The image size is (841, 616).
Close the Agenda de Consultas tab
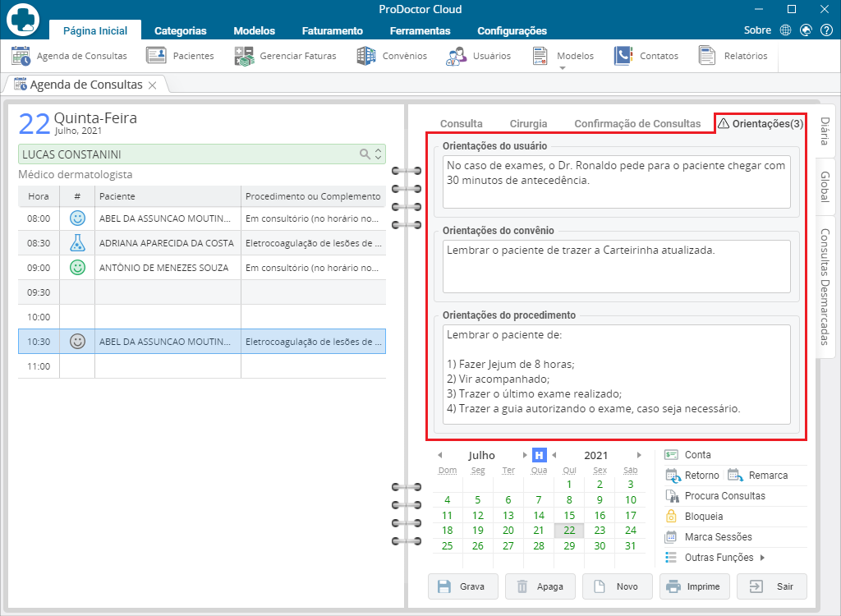(152, 85)
